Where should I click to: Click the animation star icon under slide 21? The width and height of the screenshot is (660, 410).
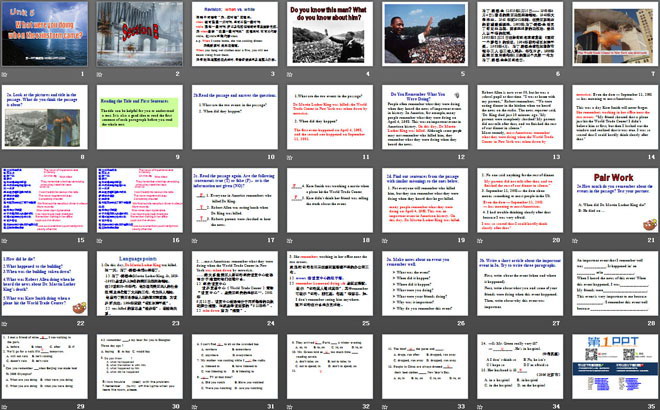(575, 241)
